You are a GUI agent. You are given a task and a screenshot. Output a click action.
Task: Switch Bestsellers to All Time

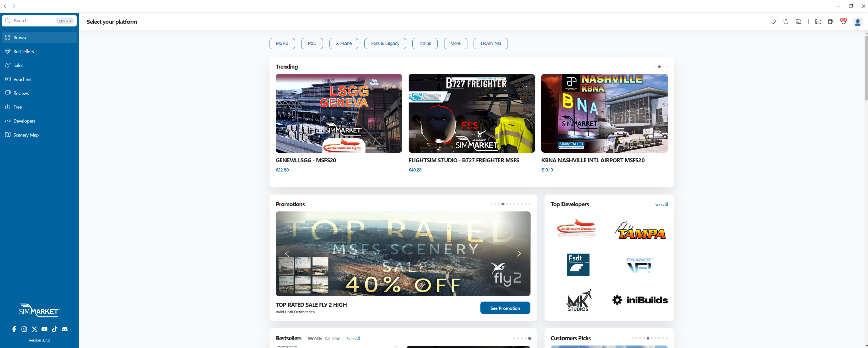pyautogui.click(x=332, y=339)
